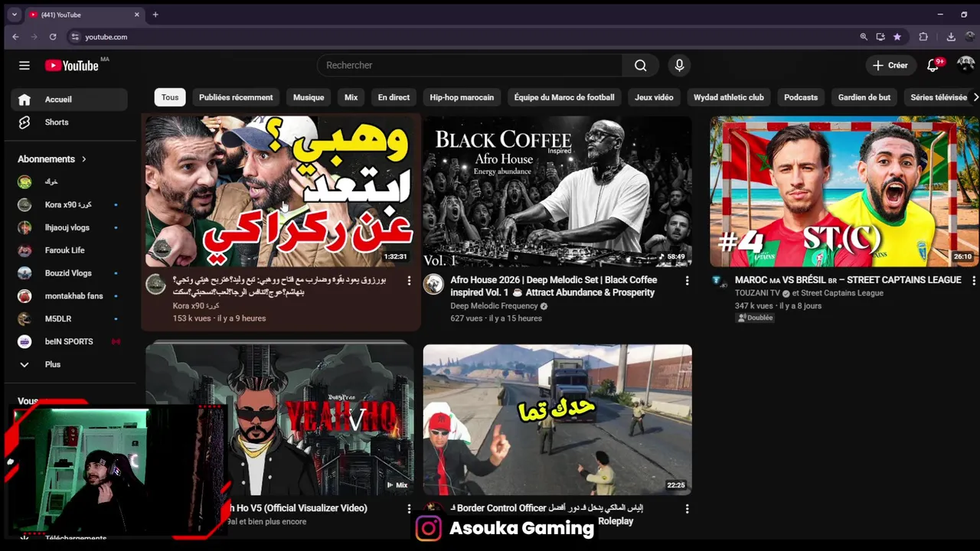Open Kora x90 subscription in sidebar
980x551 pixels.
(x=69, y=205)
